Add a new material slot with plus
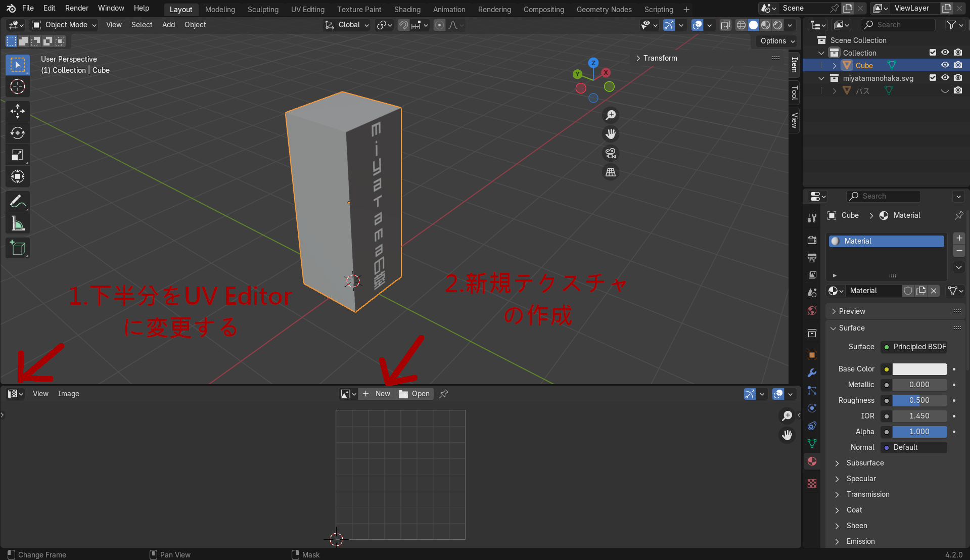This screenshot has height=560, width=970. point(959,238)
